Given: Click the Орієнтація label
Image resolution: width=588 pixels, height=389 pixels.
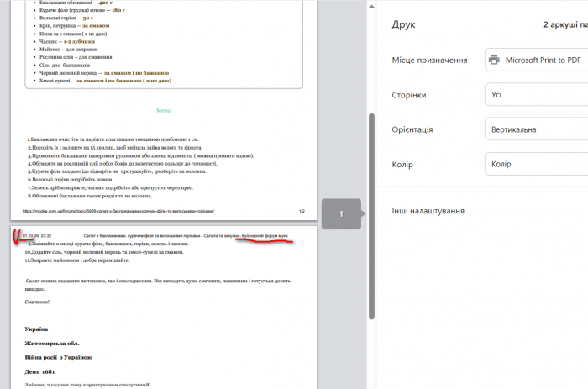Looking at the screenshot, I should coord(412,129).
